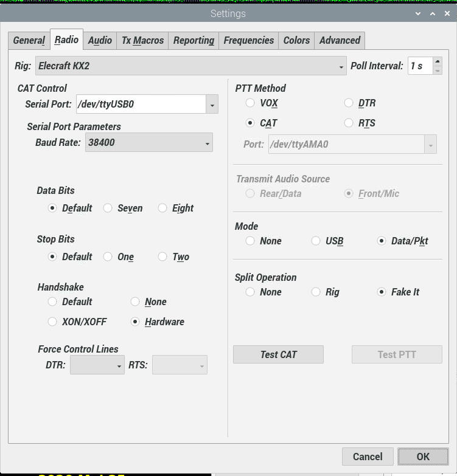Image resolution: width=457 pixels, height=476 pixels.
Task: Go to the Advanced settings tab
Action: coord(340,40)
